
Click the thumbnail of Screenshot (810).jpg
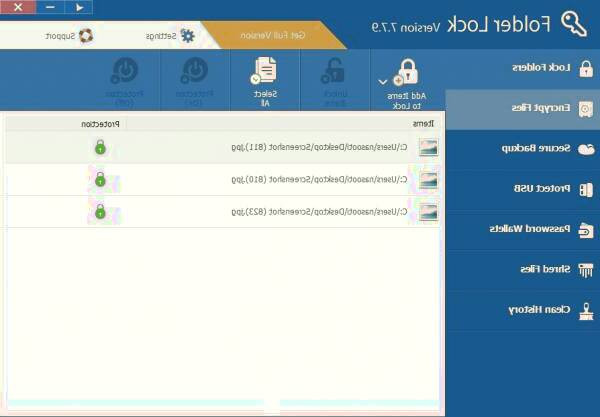coord(428,180)
